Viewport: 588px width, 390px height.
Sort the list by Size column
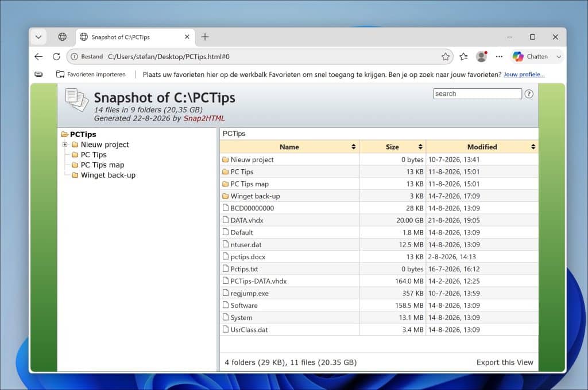pos(393,147)
